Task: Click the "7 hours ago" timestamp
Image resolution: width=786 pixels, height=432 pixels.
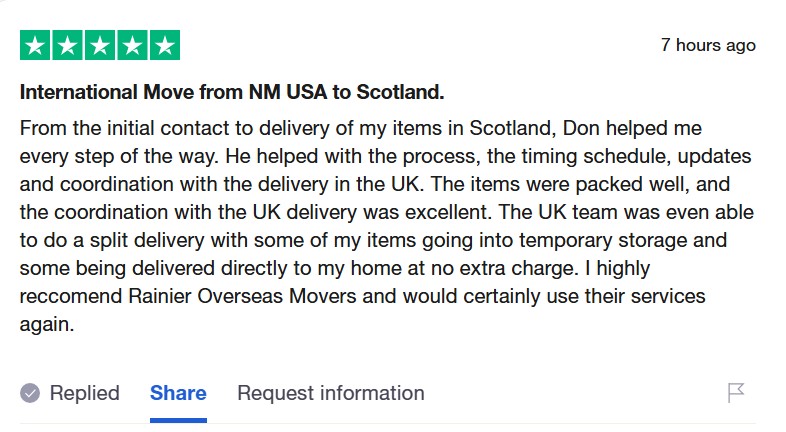Action: click(x=708, y=45)
